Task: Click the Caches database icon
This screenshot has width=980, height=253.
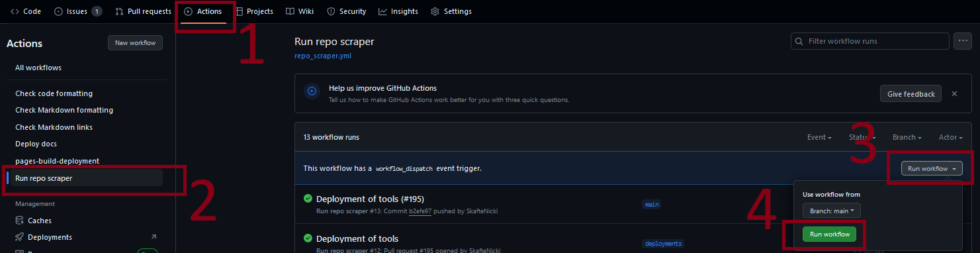Action: (x=20, y=221)
